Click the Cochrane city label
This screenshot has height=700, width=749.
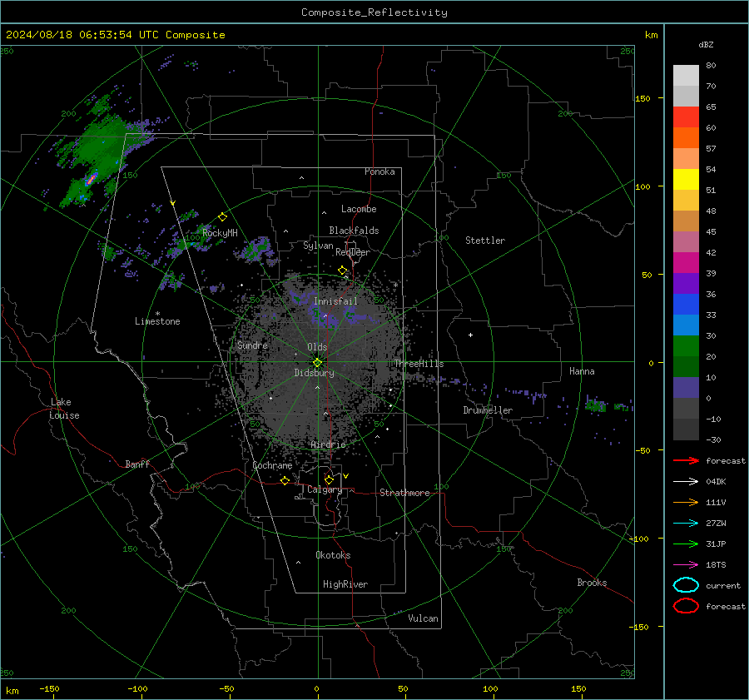272,465
